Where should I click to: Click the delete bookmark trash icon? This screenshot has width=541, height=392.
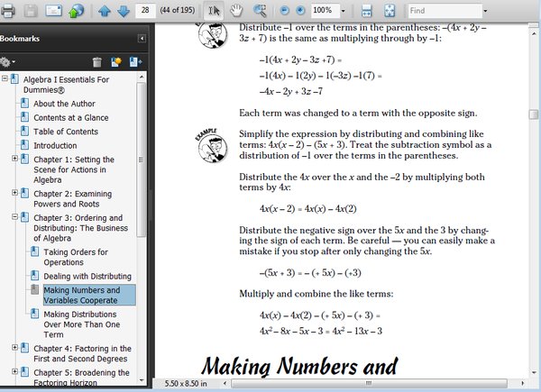[x=97, y=62]
